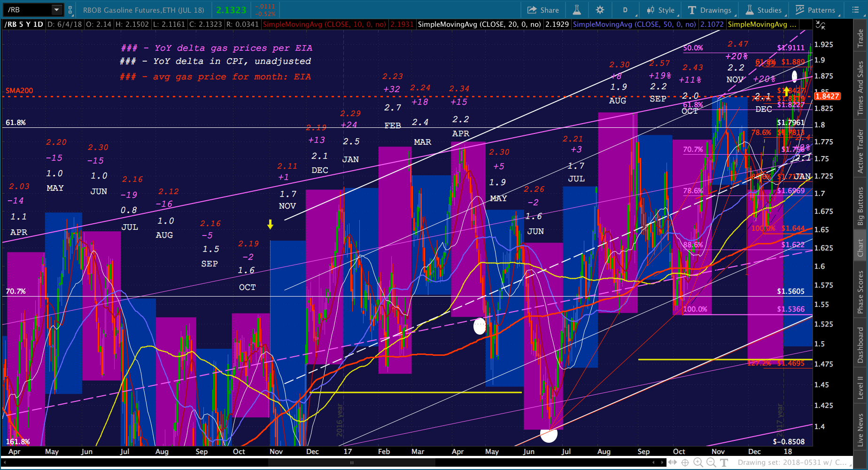Toggle the Active Trader sidebar panel
This screenshot has width=868, height=470.
[x=860, y=151]
